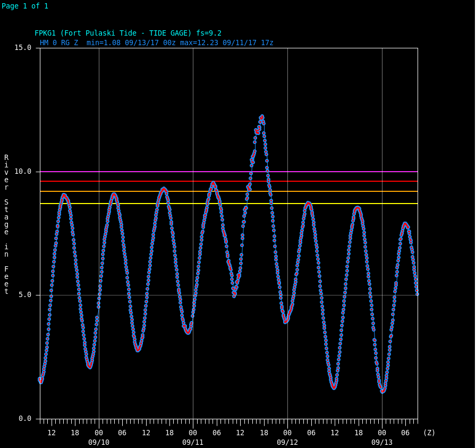
Task: Click the '00' hour label above 09/11
Action: (193, 433)
